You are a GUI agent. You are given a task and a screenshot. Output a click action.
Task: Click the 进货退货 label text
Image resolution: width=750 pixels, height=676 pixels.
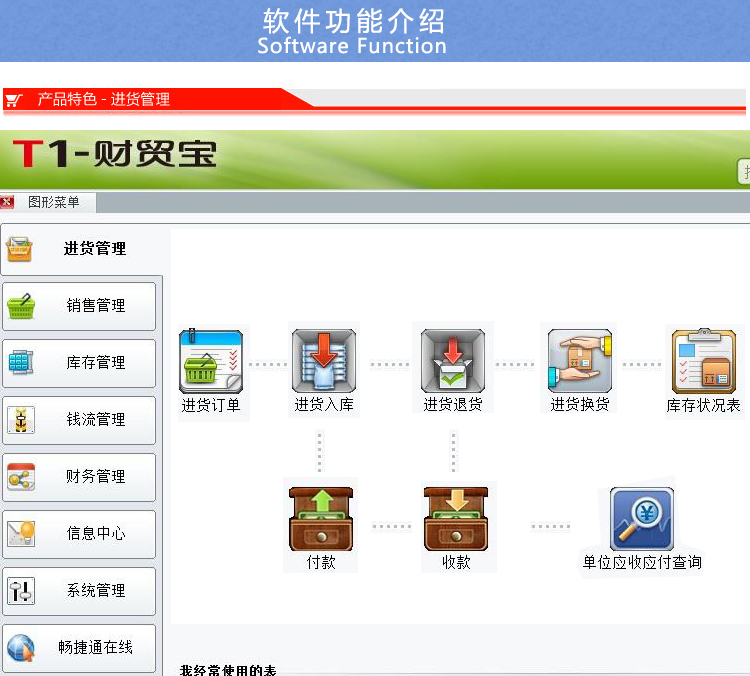coord(453,404)
